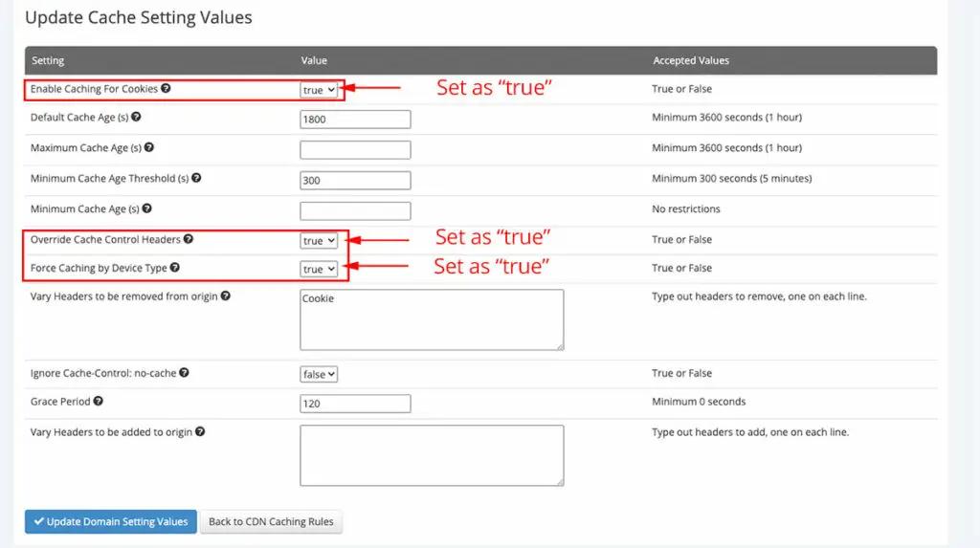Screen dimensions: 980x548
Task: Click help icon beside Minimum Cache Age (s)
Action: (x=146, y=208)
